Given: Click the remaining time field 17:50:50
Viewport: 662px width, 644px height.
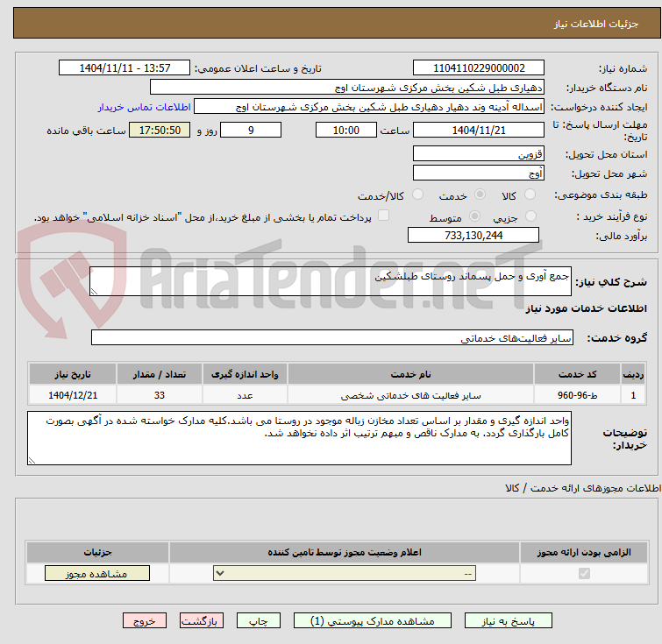Looking at the screenshot, I should pyautogui.click(x=160, y=130).
